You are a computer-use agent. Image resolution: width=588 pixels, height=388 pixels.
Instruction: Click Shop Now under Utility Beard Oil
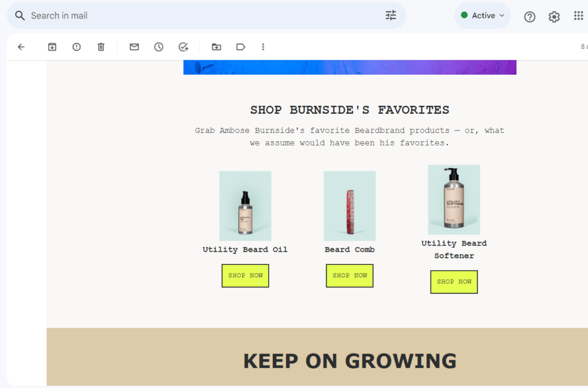point(245,276)
